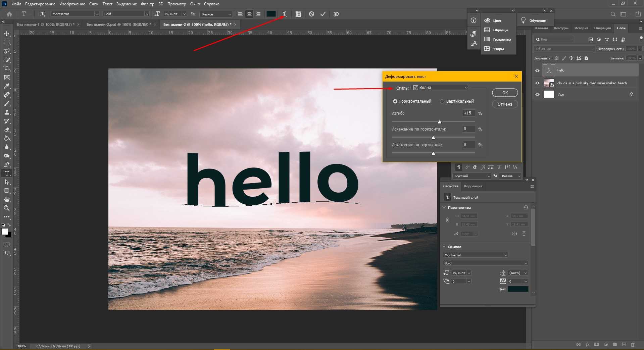Hide the hello text layer
Viewport: 644px width, 350px height.
537,70
